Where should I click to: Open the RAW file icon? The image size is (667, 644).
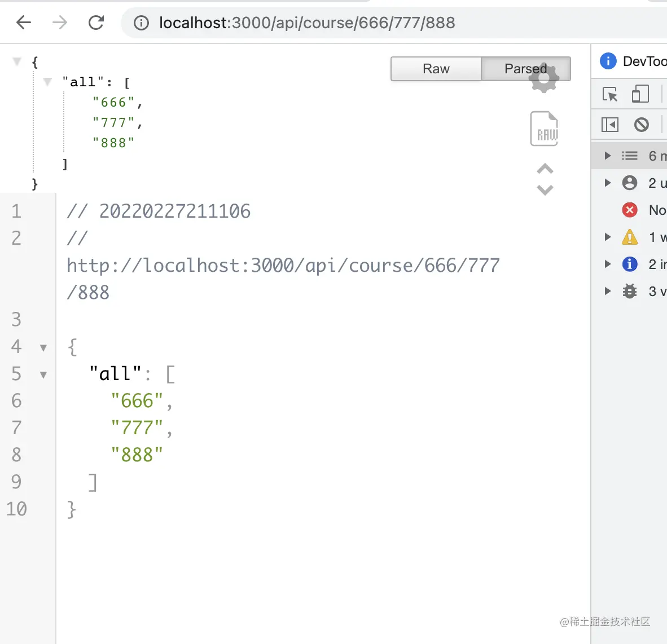tap(544, 129)
